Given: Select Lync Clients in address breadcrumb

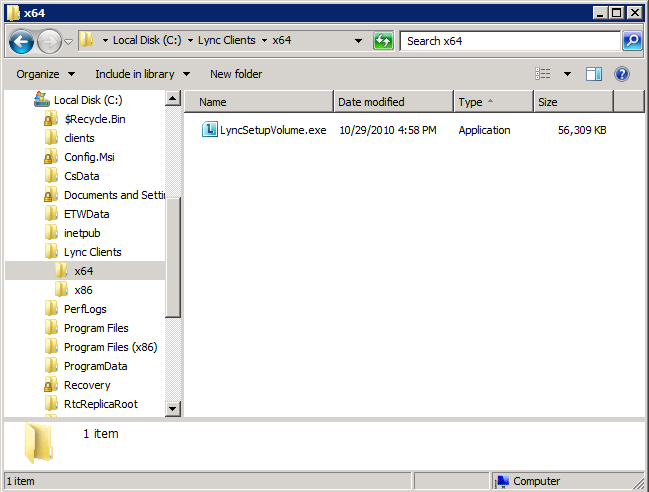Looking at the screenshot, I should click(226, 40).
